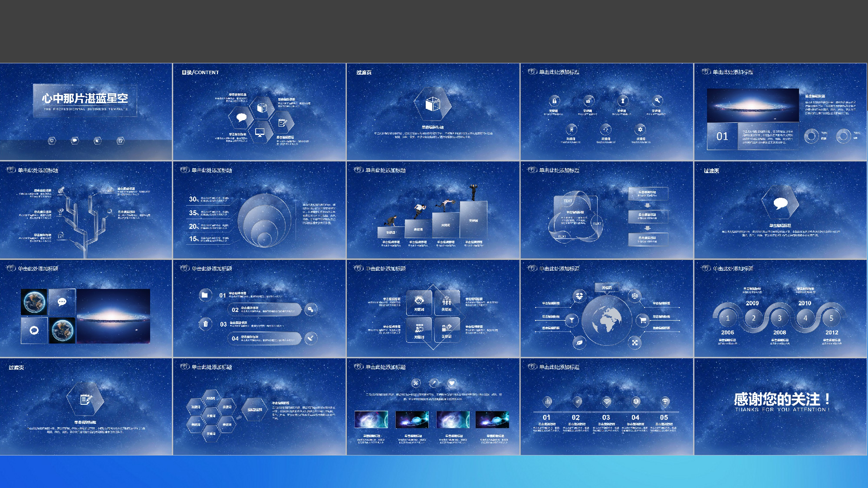
Task: Click the globe icon in circular diagram slide
Action: [x=607, y=320]
